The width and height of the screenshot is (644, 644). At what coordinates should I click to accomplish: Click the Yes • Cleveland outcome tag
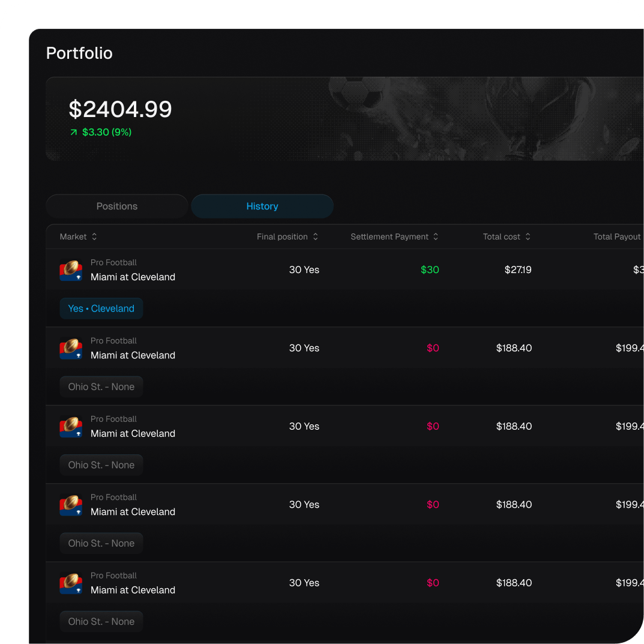click(101, 308)
